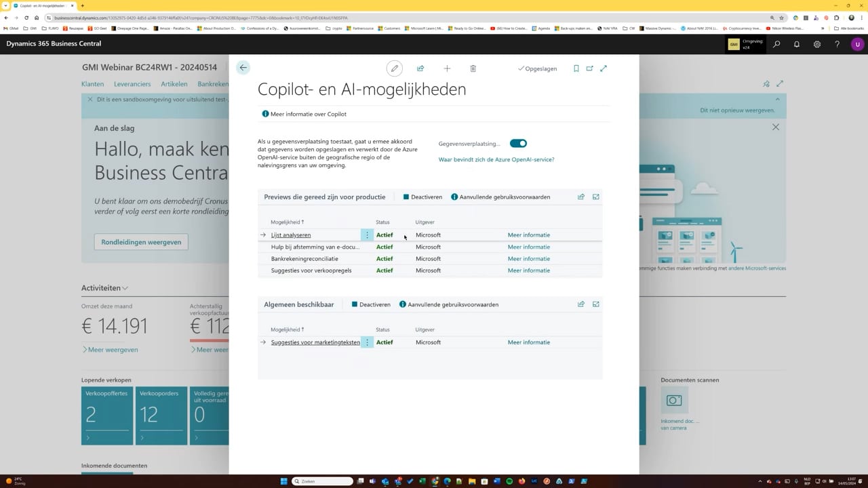
Task: Click the Opgeslagen saved status
Action: (x=537, y=68)
